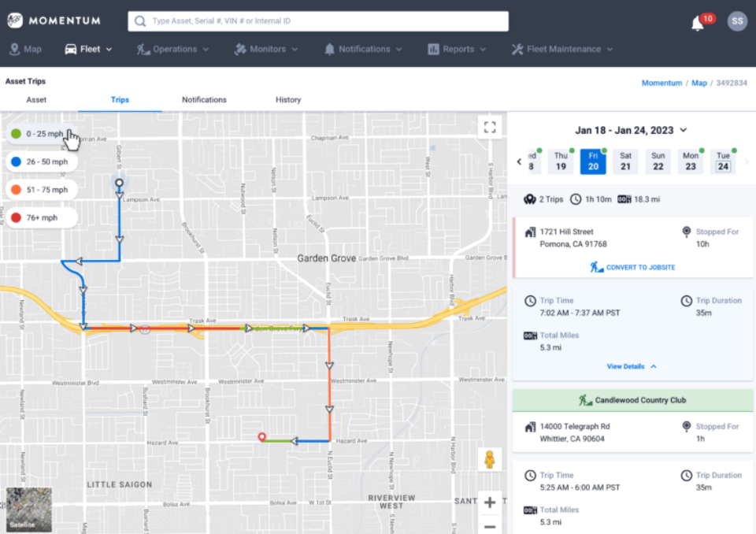Select the Sat 21 day tile

point(625,161)
